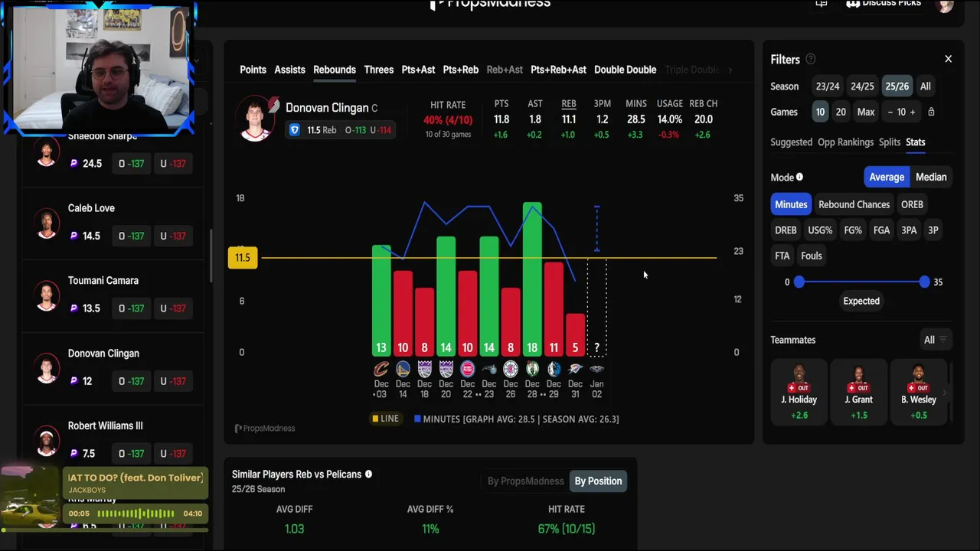Set Games filter to Max
Screen dimensions: 980x551
(x=866, y=112)
